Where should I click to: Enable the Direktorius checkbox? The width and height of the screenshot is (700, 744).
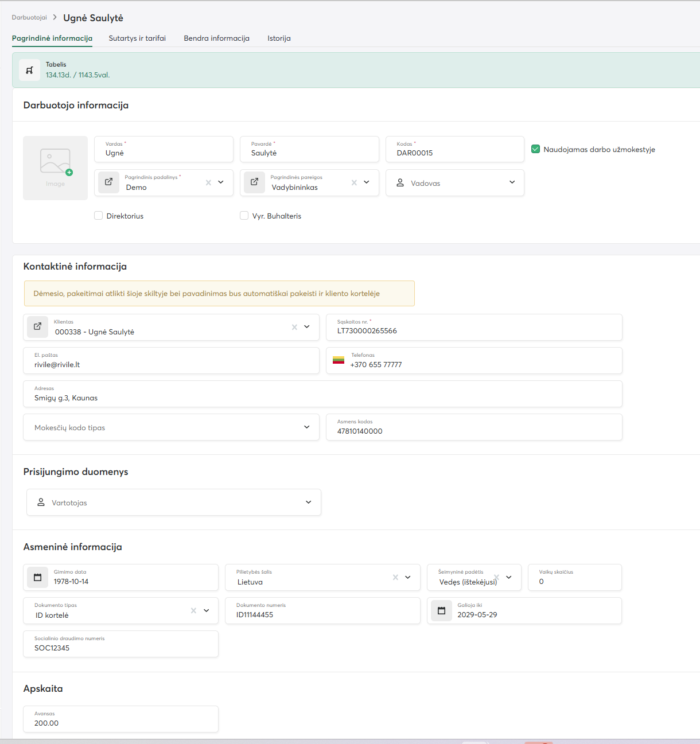pos(99,216)
